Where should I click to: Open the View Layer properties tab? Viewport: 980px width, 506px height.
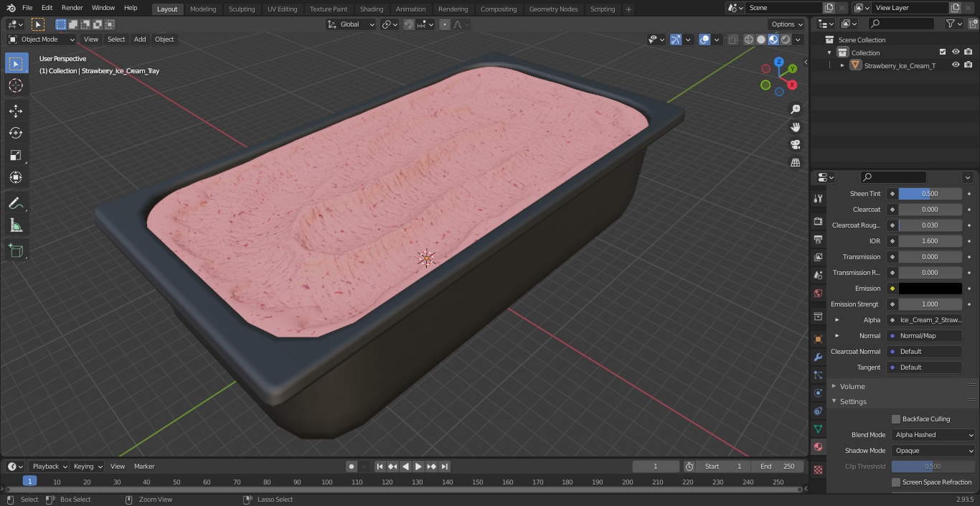[818, 257]
